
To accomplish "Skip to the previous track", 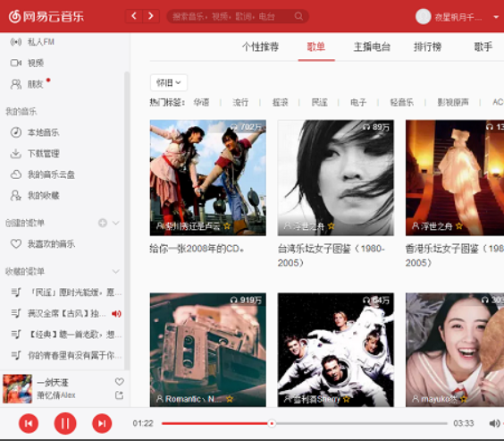I will 29,423.
